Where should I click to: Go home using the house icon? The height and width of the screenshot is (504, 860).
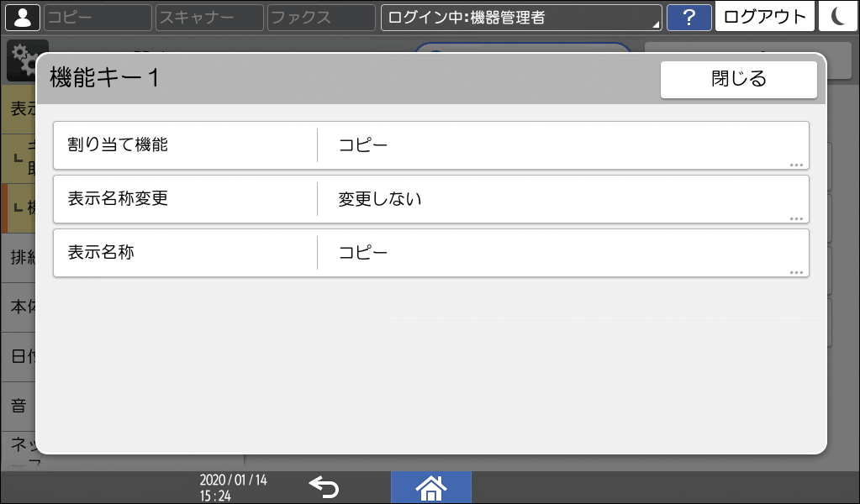coord(431,487)
